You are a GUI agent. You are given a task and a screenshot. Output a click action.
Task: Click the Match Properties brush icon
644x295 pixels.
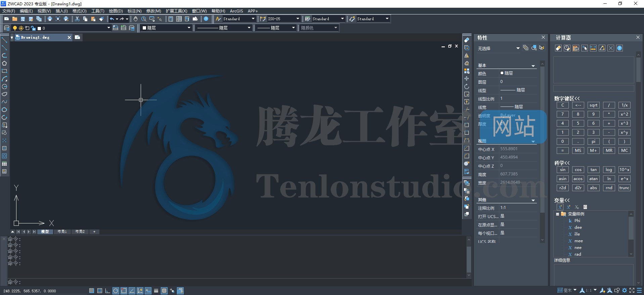(x=101, y=19)
